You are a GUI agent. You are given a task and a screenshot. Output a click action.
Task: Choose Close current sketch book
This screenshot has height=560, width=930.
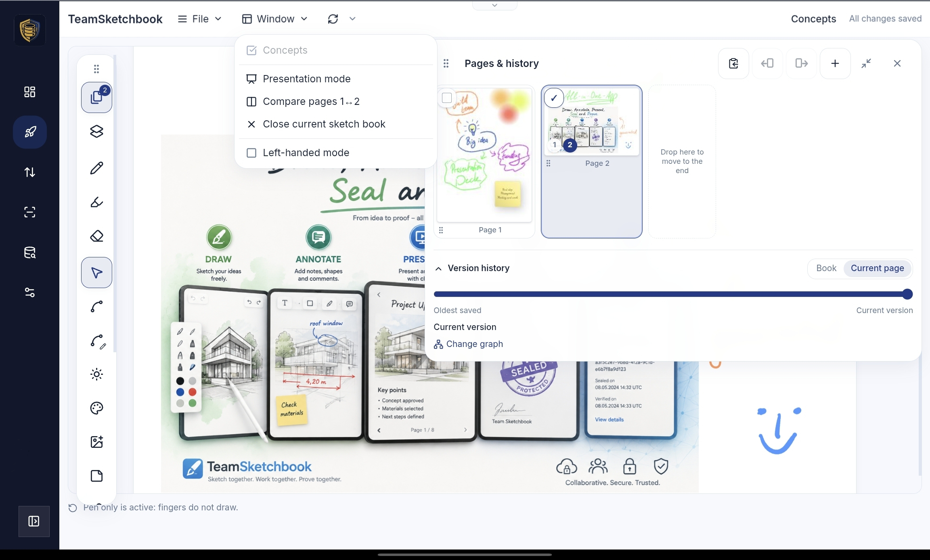tap(335, 124)
